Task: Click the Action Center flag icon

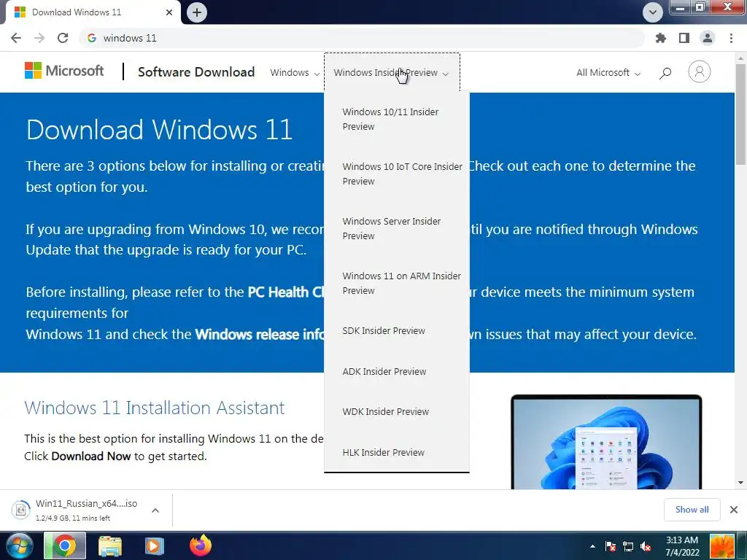Action: [611, 546]
